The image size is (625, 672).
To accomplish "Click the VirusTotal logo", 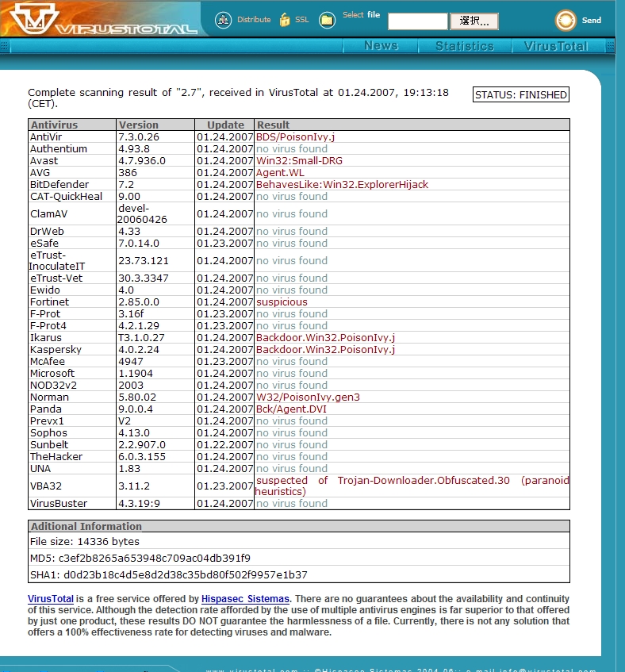I will pyautogui.click(x=103, y=19).
